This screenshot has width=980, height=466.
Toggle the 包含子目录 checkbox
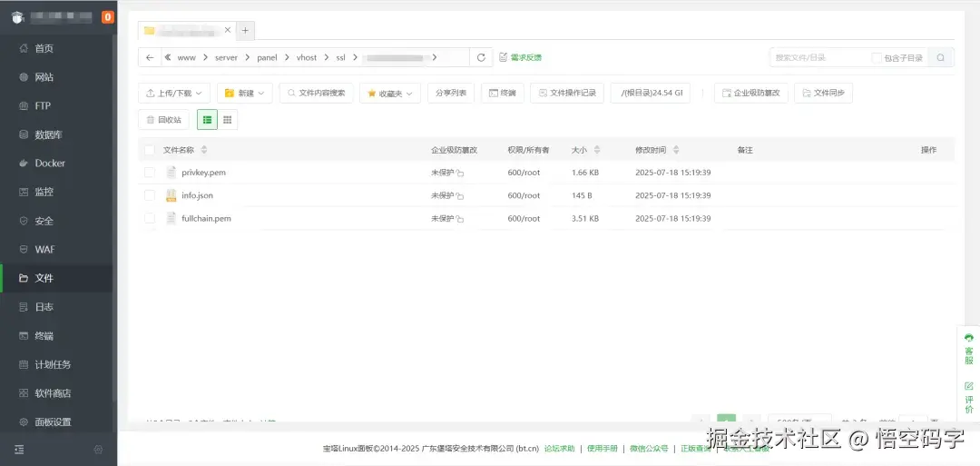coord(877,57)
